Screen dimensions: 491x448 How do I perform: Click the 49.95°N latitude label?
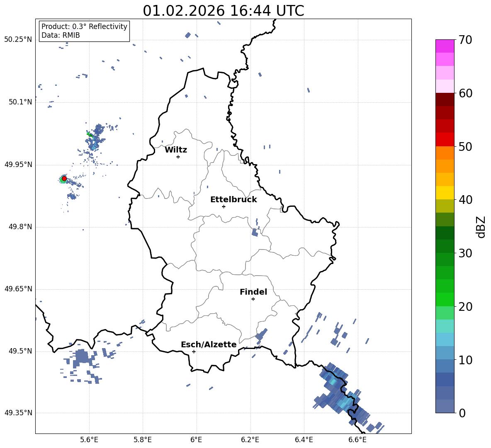pos(18,165)
